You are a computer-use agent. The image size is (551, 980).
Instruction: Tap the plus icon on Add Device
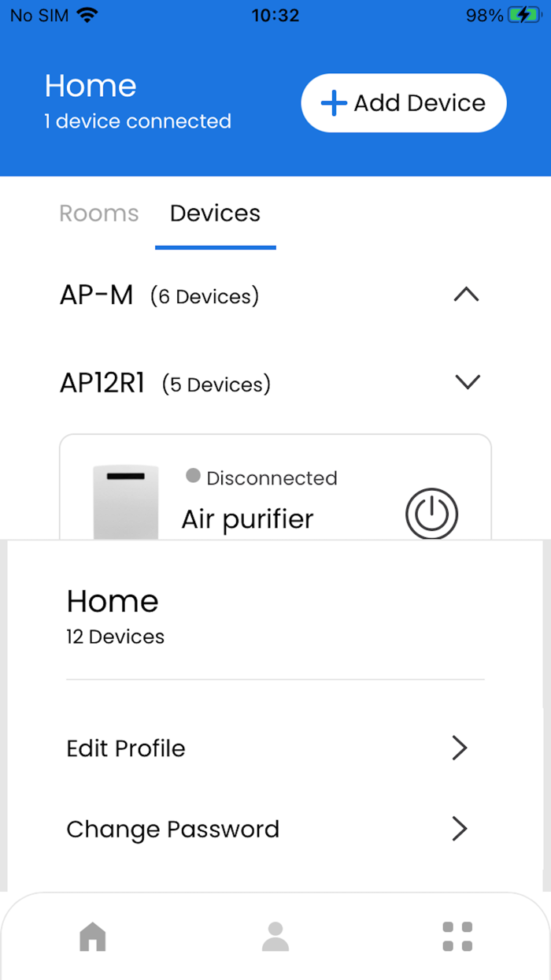333,102
